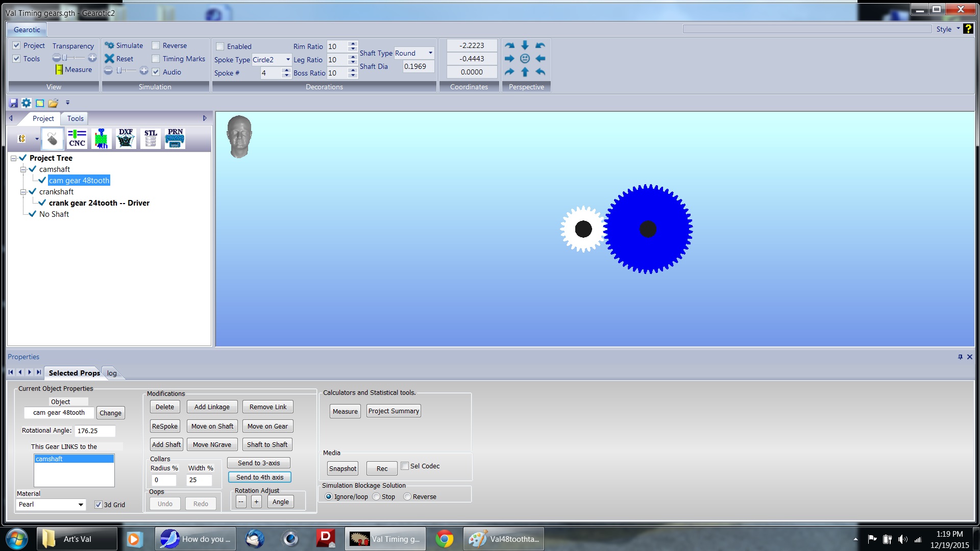The image size is (980, 551).
Task: Open the Material Pearl dropdown
Action: click(81, 505)
